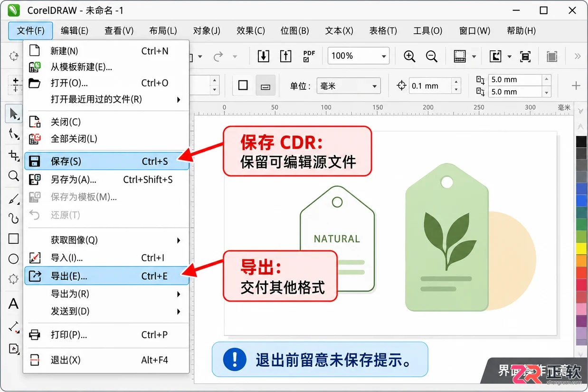The width and height of the screenshot is (588, 392).
Task: Select the Crop tool
Action: coord(14,155)
